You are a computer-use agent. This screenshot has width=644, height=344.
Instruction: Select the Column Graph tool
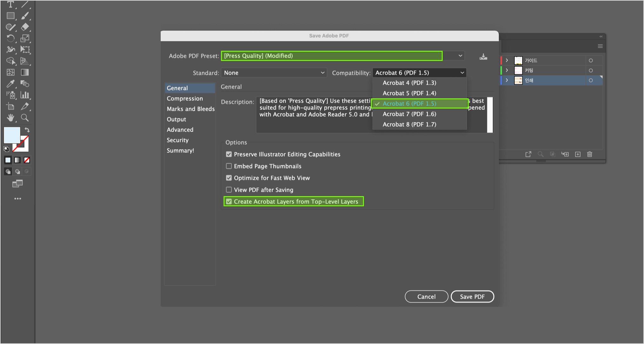click(25, 95)
